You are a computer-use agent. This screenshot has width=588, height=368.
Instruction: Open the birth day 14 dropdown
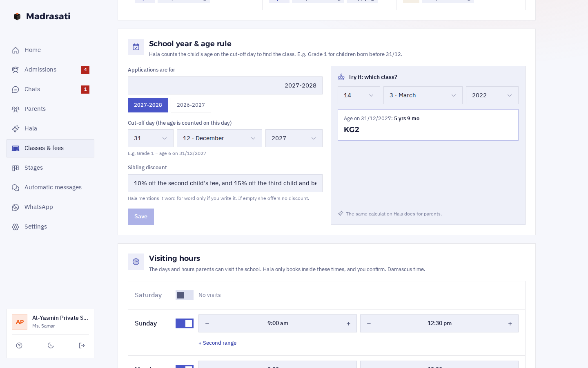tap(359, 95)
